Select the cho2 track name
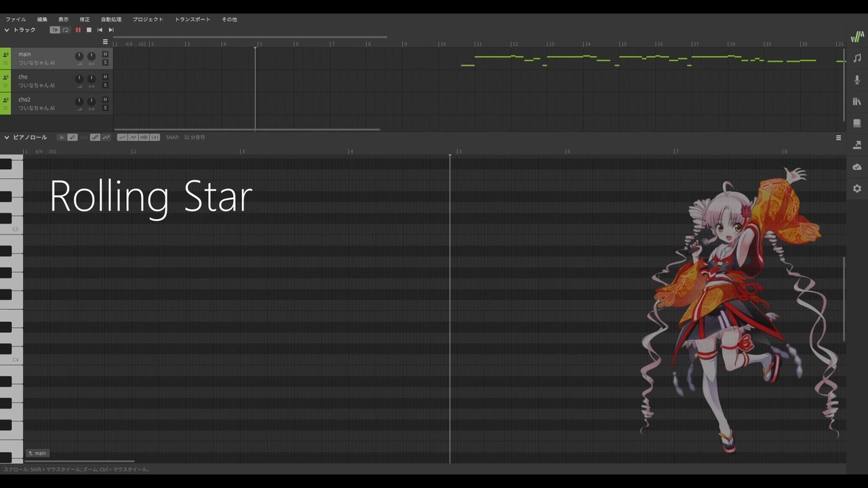This screenshot has height=488, width=868. tap(24, 100)
